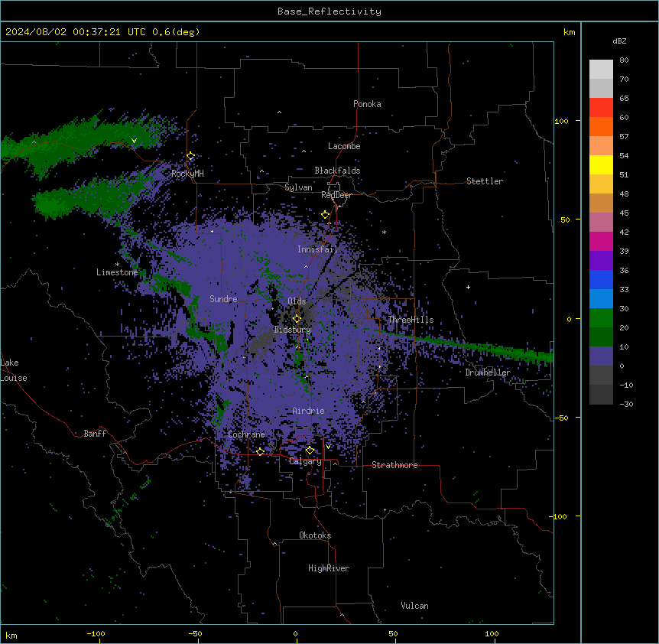The height and width of the screenshot is (644, 659).
Task: Click the -100 tick on bottom axis
Action: (x=96, y=633)
